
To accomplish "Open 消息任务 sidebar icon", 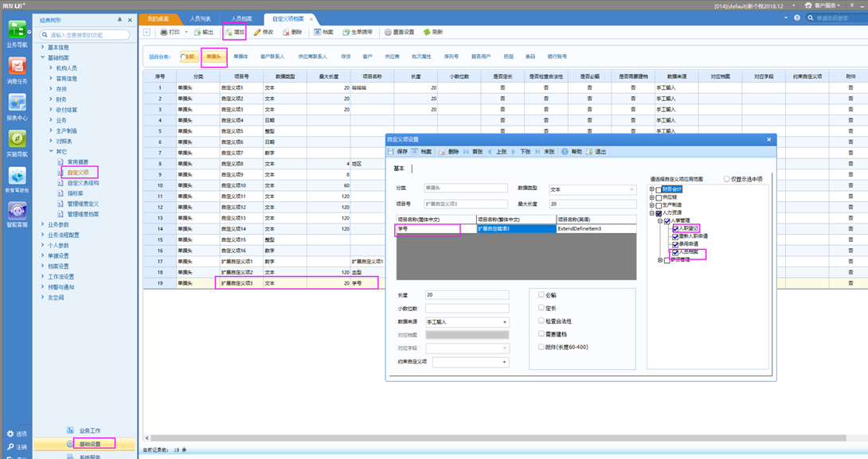I will (x=17, y=71).
